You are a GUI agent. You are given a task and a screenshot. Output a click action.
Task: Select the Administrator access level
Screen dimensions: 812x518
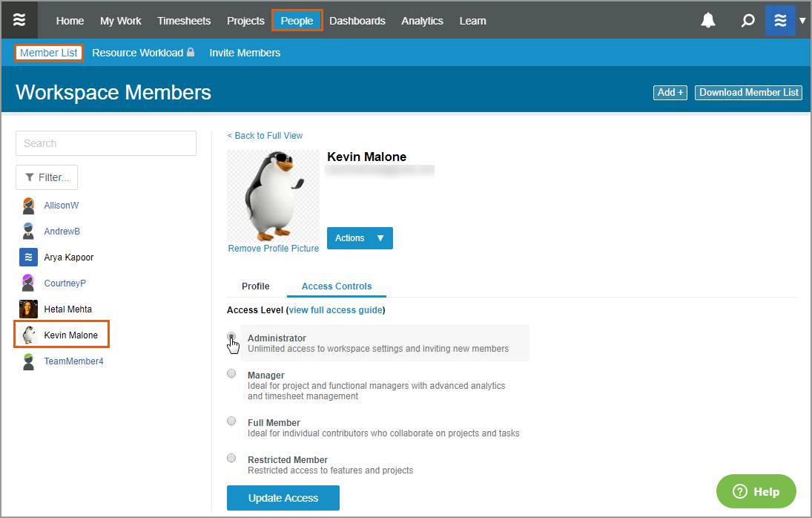(231, 336)
